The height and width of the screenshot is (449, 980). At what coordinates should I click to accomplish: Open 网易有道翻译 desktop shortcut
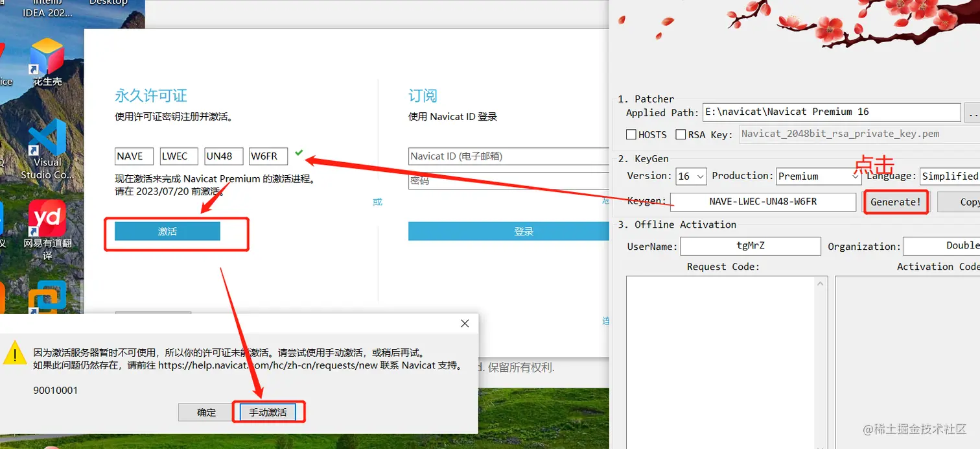click(x=47, y=230)
